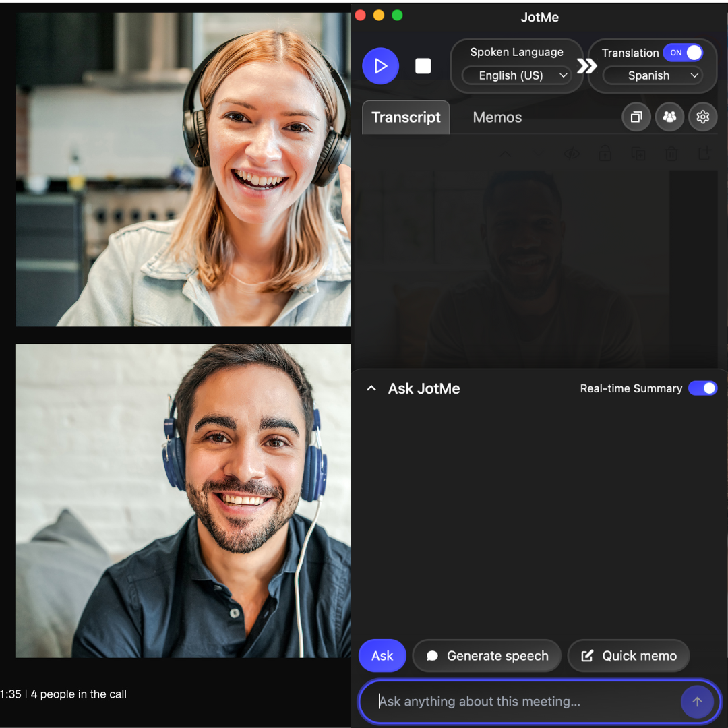Viewport: 728px width, 728px height.
Task: Click the 4 people in the call text
Action: pyautogui.click(x=78, y=694)
